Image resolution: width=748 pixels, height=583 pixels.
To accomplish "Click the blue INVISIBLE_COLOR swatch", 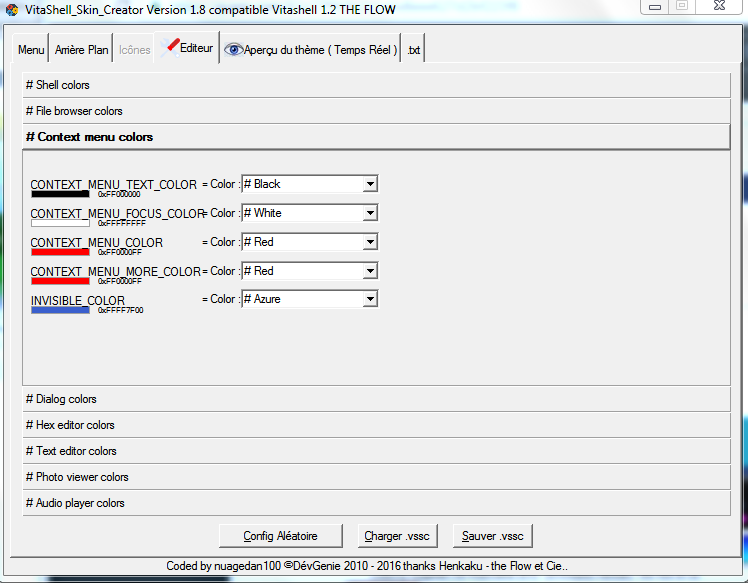I will [x=60, y=311].
